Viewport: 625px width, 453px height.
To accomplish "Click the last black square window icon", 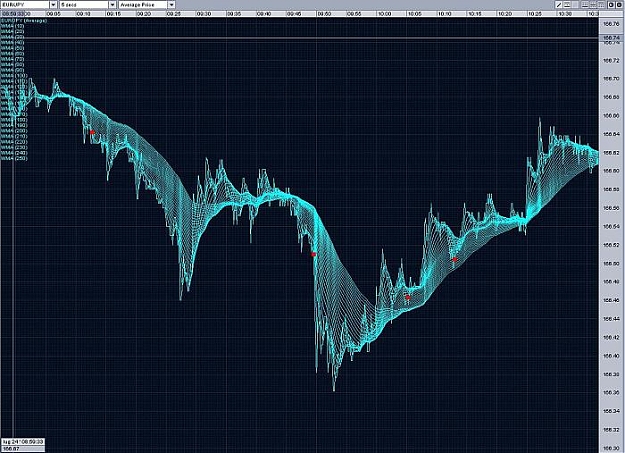I will coord(619,5).
